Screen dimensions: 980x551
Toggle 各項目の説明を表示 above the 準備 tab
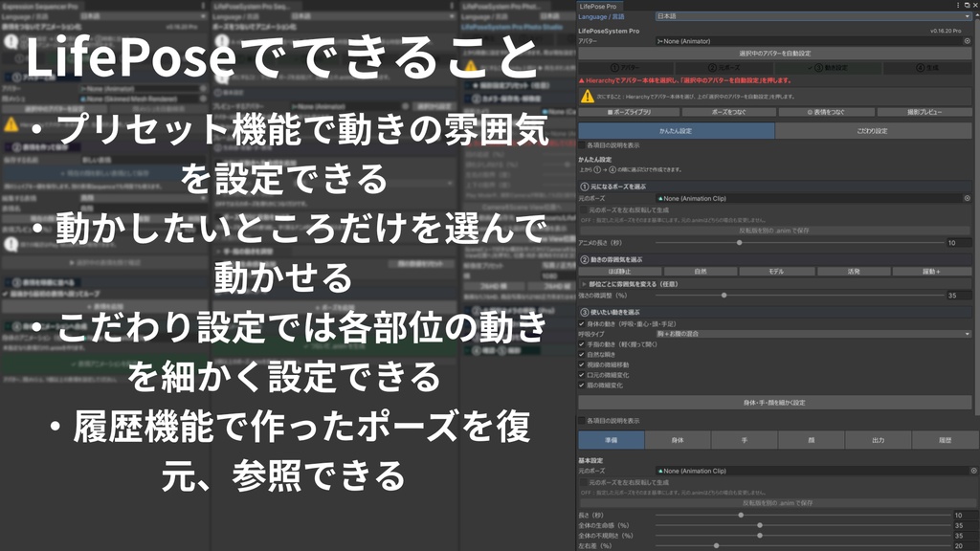pyautogui.click(x=582, y=421)
